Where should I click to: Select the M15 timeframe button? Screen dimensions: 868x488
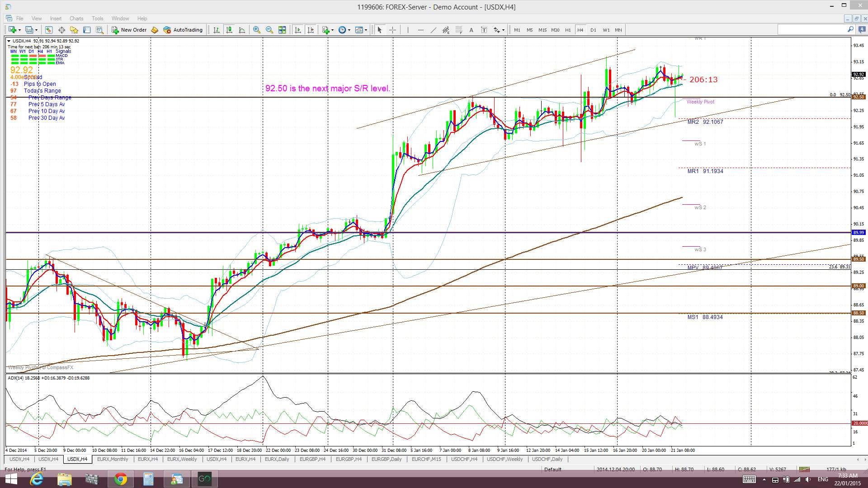coord(542,30)
